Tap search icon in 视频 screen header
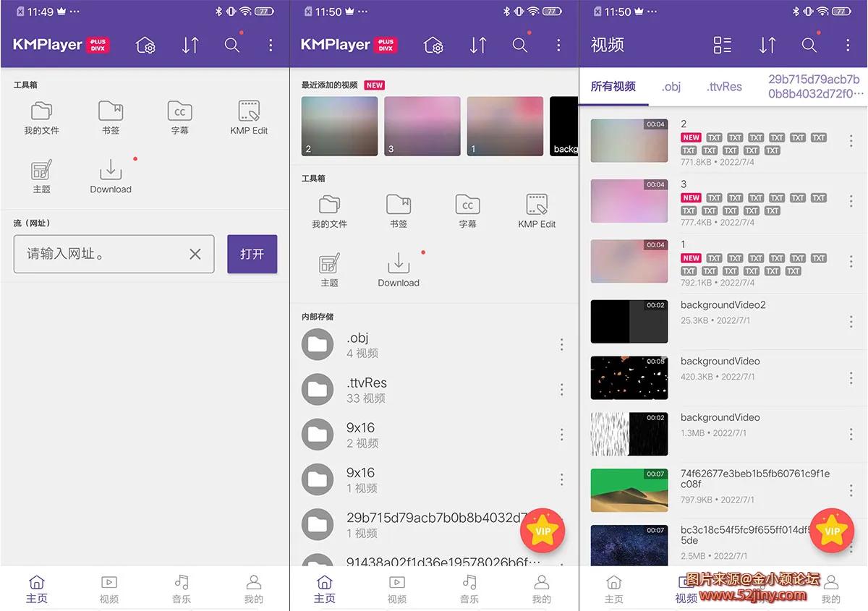Image resolution: width=868 pixels, height=611 pixels. click(x=809, y=45)
